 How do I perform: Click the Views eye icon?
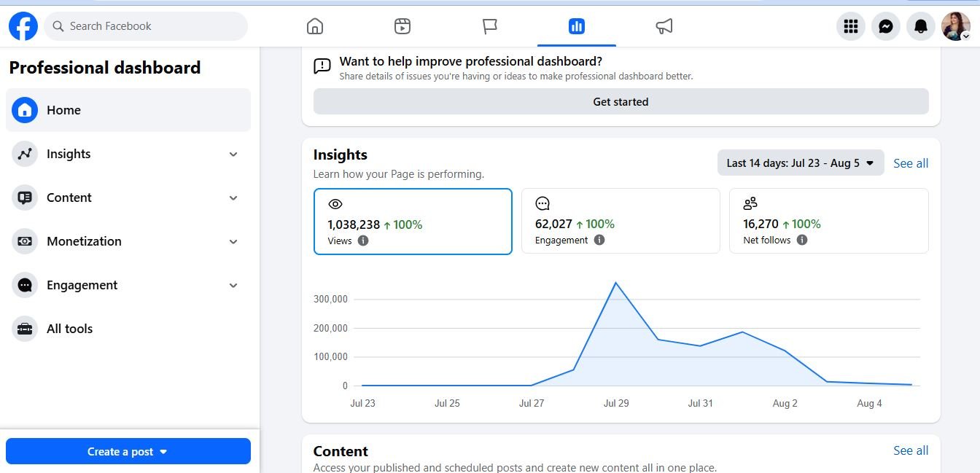(x=335, y=204)
